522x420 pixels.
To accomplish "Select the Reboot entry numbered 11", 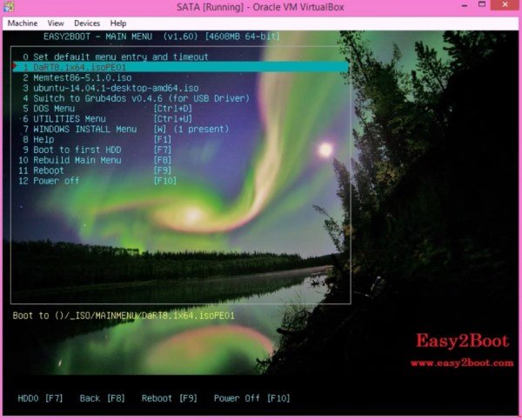I will (95, 170).
